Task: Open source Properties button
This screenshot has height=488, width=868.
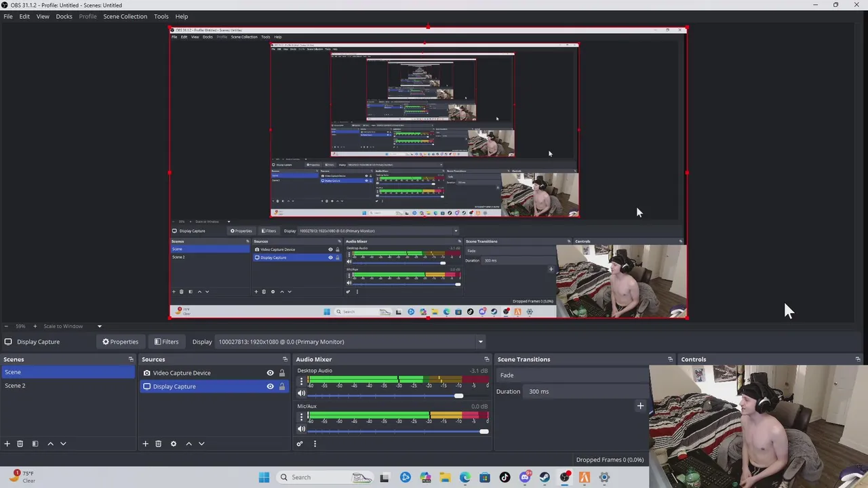Action: click(120, 342)
